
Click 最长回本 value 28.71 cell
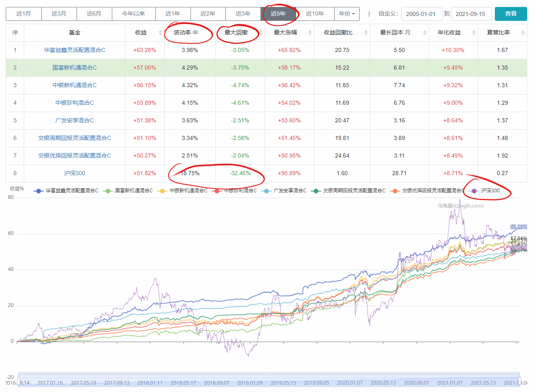399,173
